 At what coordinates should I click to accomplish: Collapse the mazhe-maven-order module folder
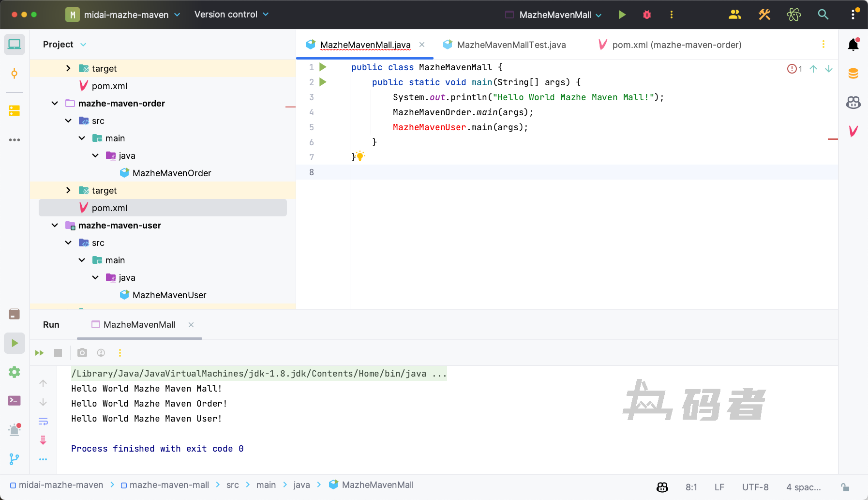click(x=55, y=104)
